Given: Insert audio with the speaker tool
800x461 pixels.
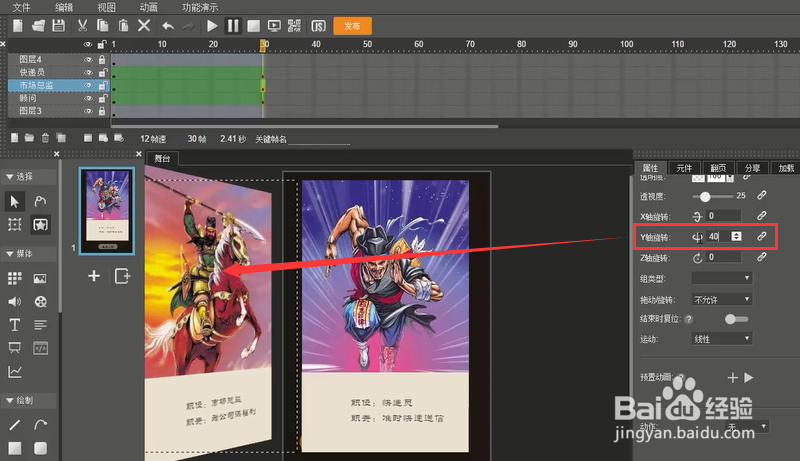Looking at the screenshot, I should click(15, 301).
